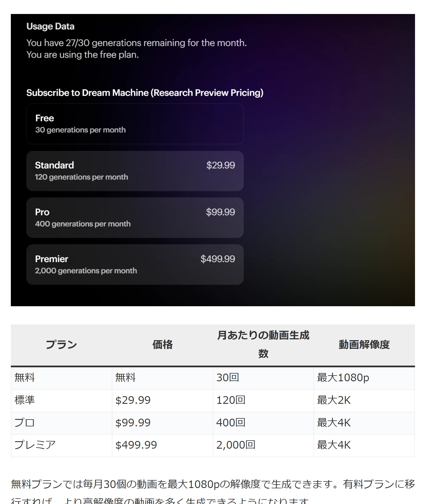Viewport: 425px width, 504px height.
Task: Select the Free plan card
Action: pos(135,124)
